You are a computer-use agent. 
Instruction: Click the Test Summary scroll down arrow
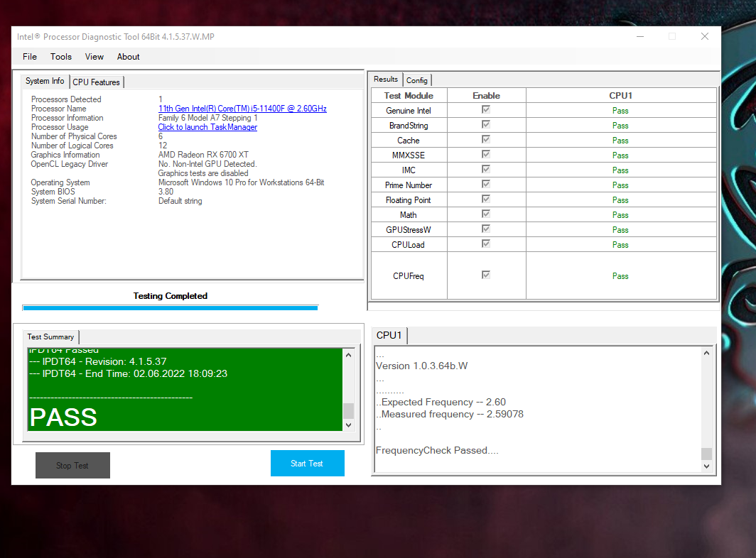(x=349, y=425)
